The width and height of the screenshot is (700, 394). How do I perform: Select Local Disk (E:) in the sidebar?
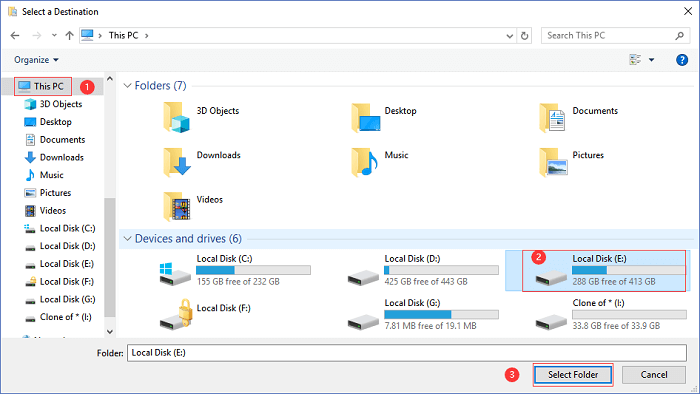pyautogui.click(x=59, y=264)
